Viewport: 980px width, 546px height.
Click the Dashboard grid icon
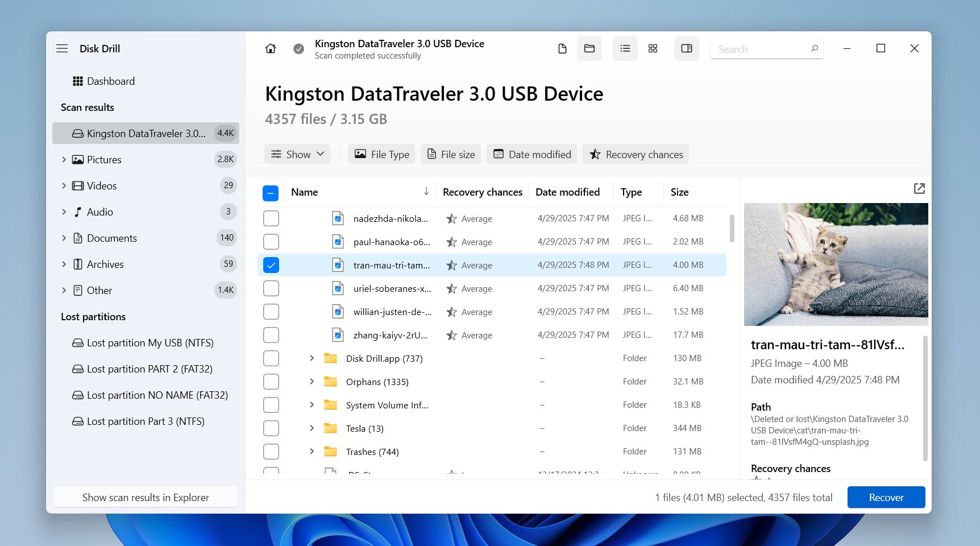point(78,81)
